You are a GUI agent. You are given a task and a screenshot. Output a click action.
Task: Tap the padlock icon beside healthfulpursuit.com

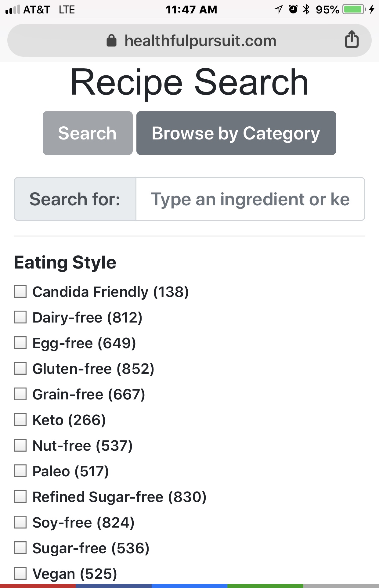(x=111, y=40)
